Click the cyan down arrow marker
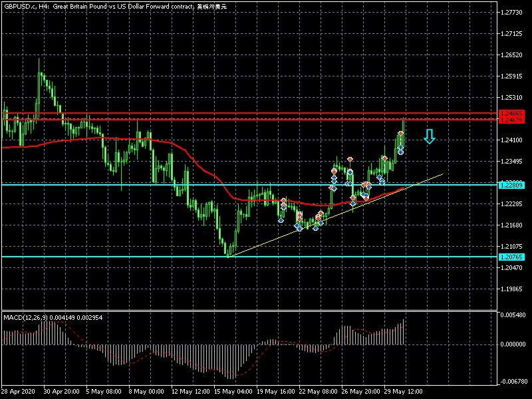This screenshot has height=399, width=532. point(430,137)
